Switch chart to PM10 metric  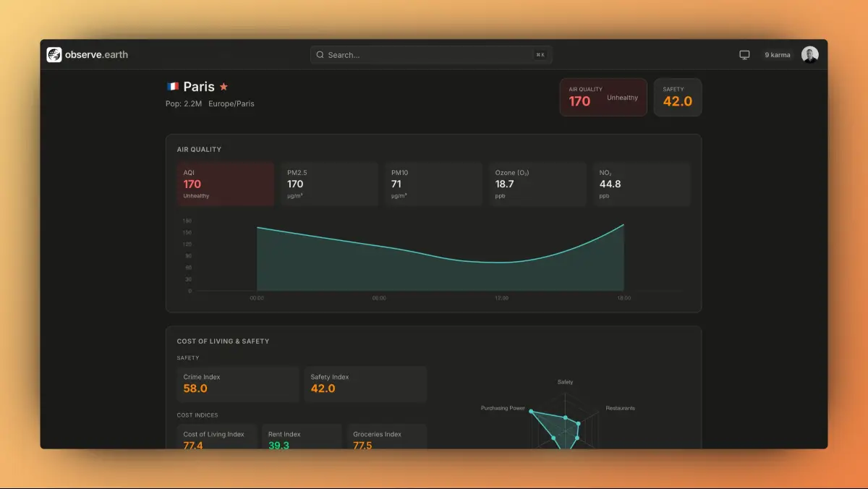(x=433, y=184)
